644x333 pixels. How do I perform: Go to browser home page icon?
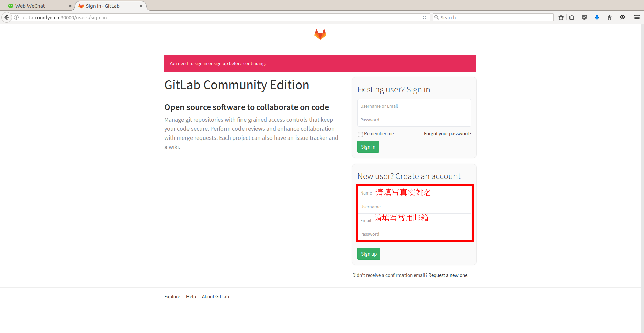[x=610, y=17]
